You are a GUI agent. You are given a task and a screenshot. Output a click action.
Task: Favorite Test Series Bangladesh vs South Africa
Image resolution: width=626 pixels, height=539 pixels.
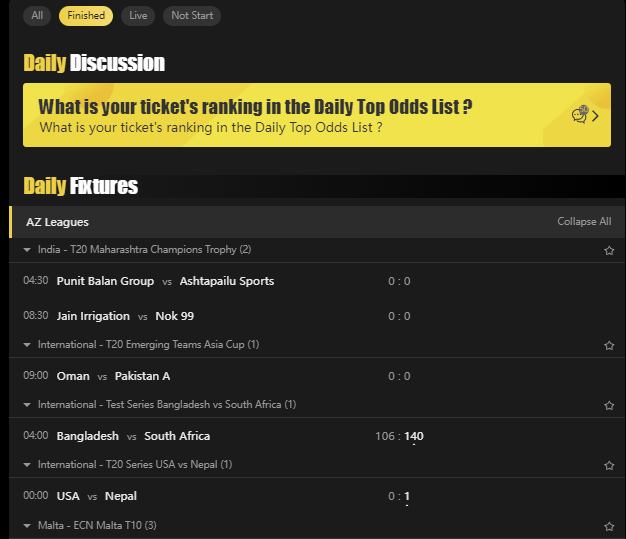(609, 405)
